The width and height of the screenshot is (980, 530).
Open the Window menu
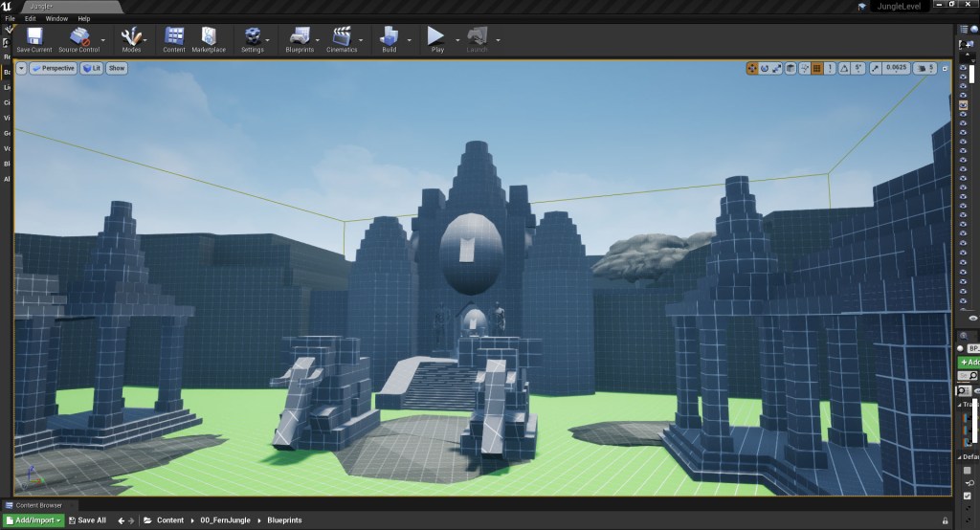coord(56,18)
